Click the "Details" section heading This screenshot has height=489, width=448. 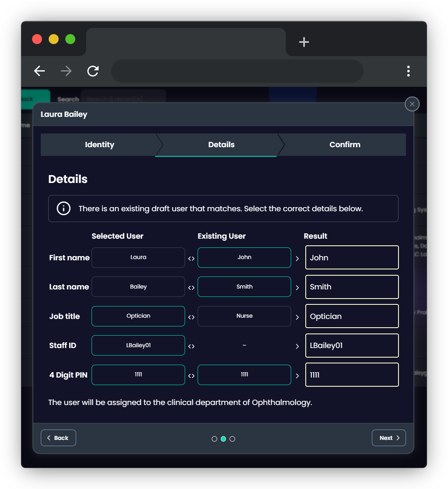click(x=68, y=179)
